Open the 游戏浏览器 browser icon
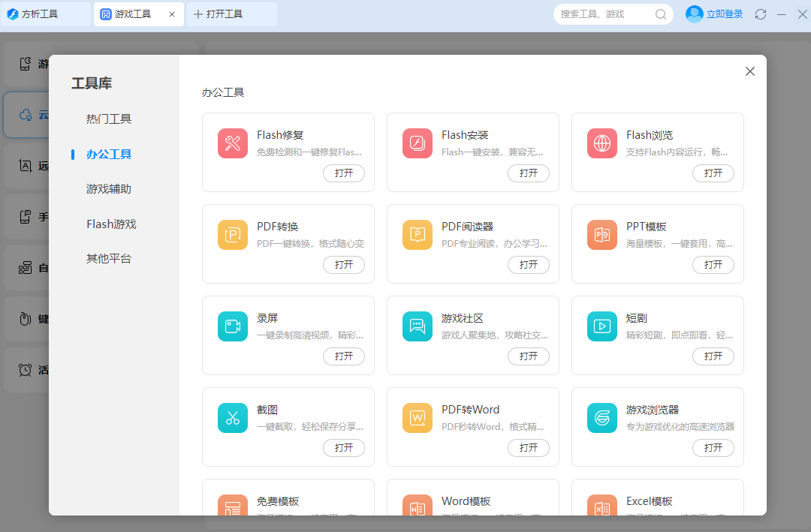811x532 pixels. tap(601, 418)
